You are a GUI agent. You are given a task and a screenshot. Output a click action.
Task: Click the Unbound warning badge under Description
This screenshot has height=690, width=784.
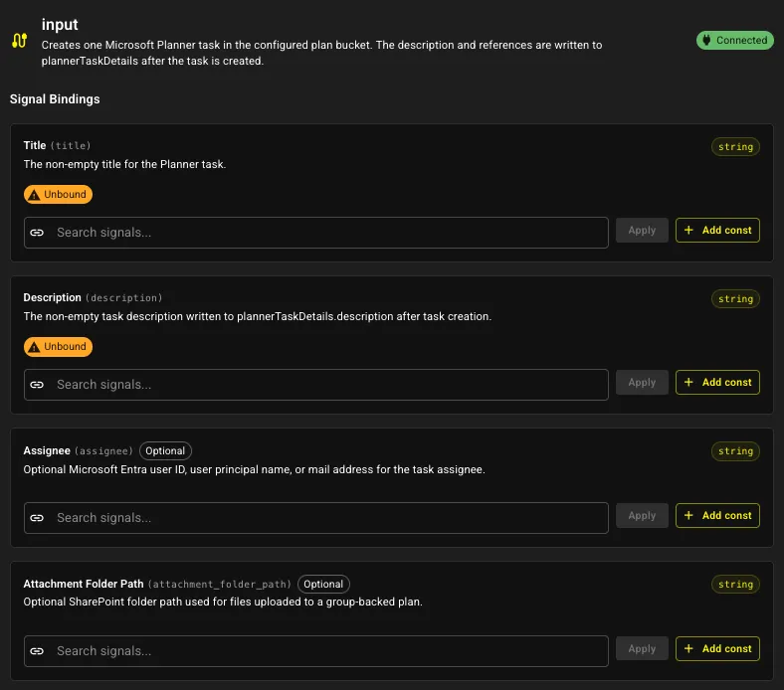coord(58,346)
